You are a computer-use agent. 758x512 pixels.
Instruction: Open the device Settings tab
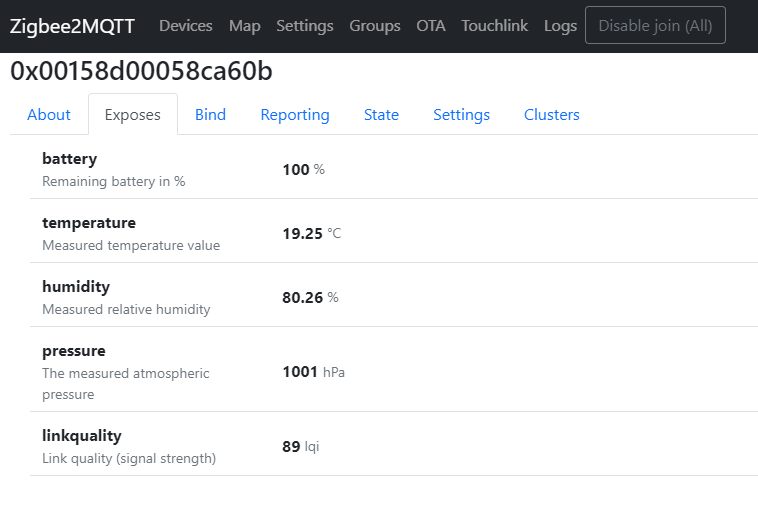tap(461, 115)
